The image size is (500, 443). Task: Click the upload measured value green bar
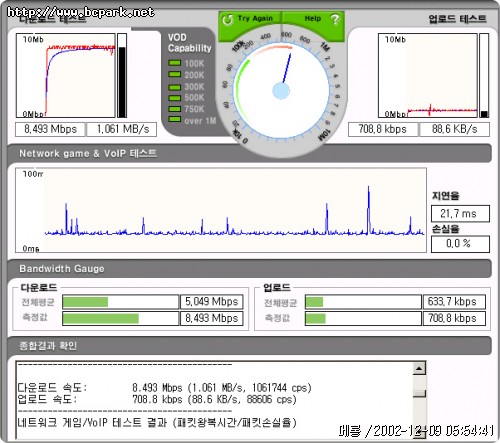point(315,318)
